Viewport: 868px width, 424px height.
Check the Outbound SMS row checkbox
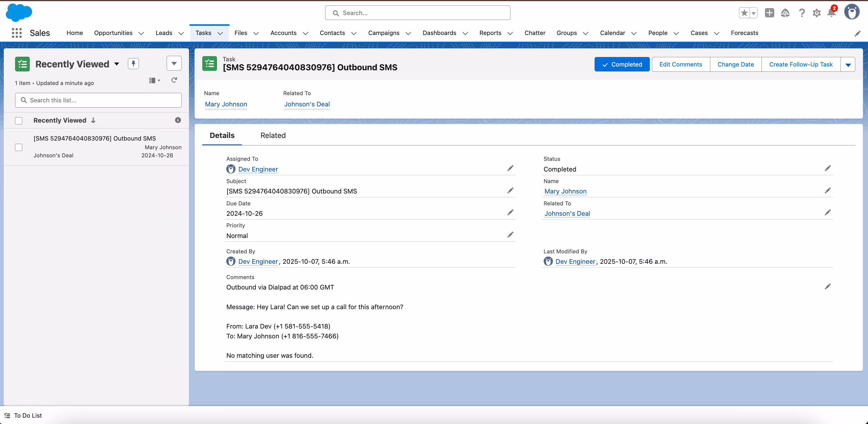tap(19, 147)
